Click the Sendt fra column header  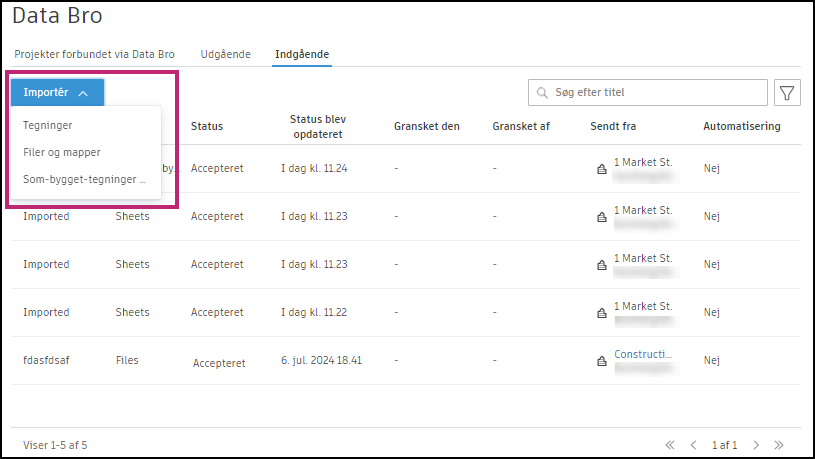pos(613,126)
